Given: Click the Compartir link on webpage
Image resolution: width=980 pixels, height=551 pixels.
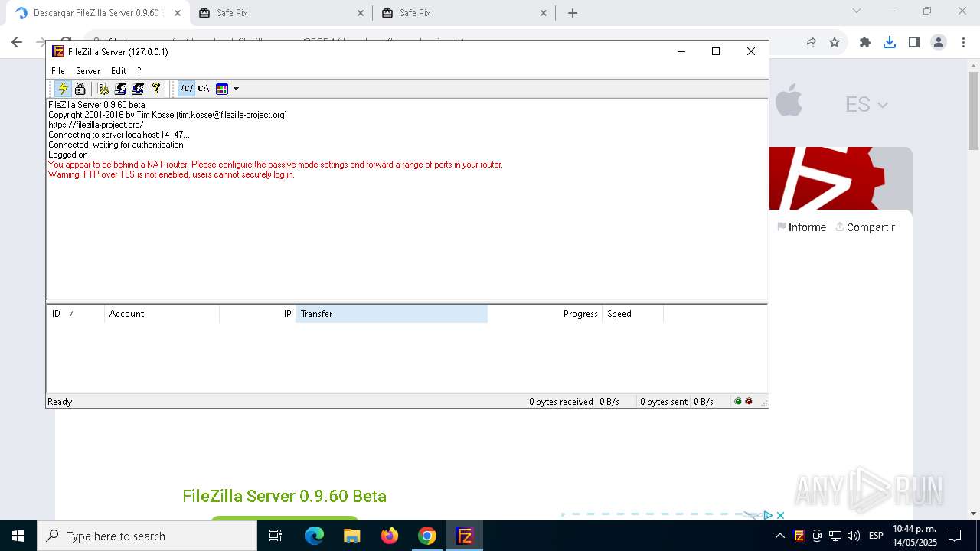Looking at the screenshot, I should pos(865,227).
